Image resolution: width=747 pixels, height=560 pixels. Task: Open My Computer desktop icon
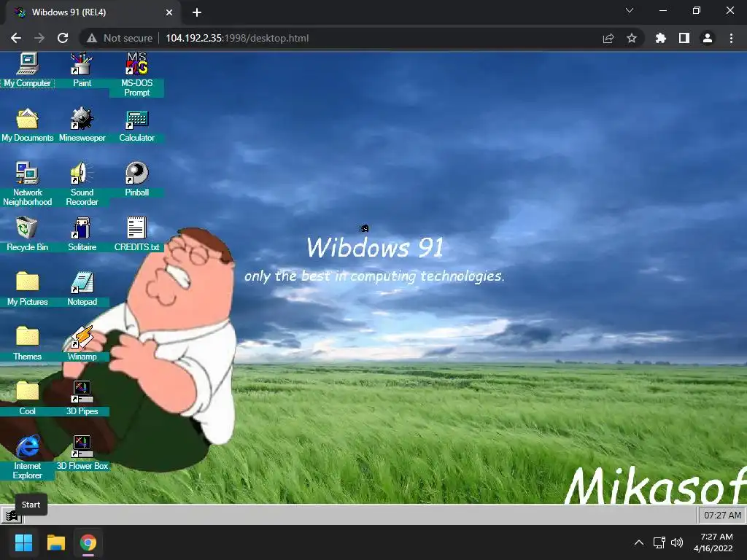tap(27, 70)
